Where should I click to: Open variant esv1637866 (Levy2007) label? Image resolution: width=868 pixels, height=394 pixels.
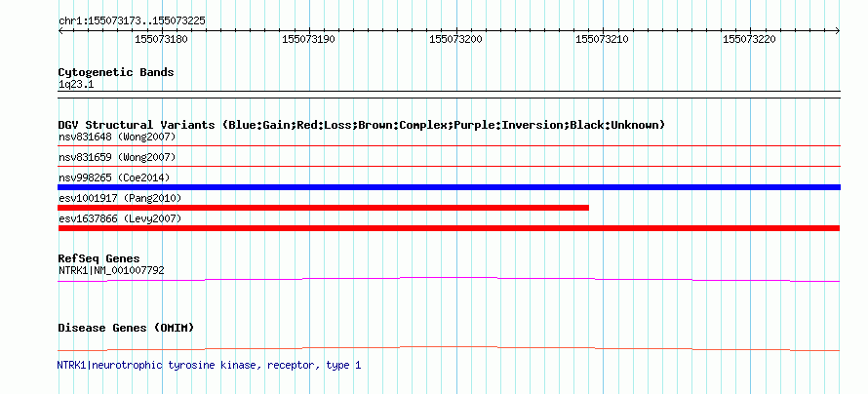(120, 219)
